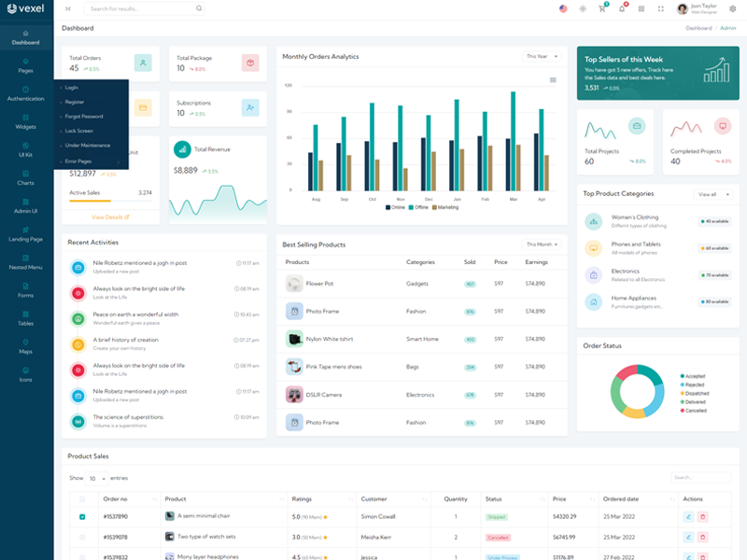Open the shopping cart icon in header
Image resolution: width=747 pixels, height=560 pixels.
point(602,8)
